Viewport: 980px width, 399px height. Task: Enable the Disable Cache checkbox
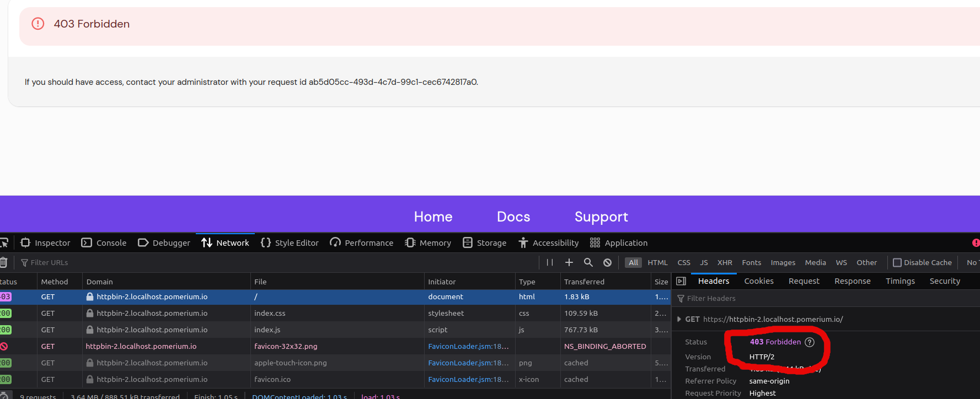pos(897,262)
